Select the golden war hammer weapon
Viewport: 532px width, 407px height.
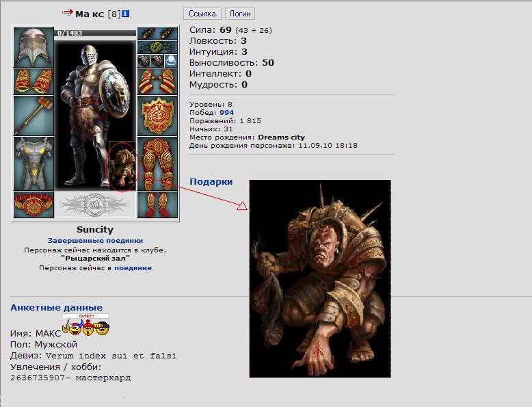(34, 116)
